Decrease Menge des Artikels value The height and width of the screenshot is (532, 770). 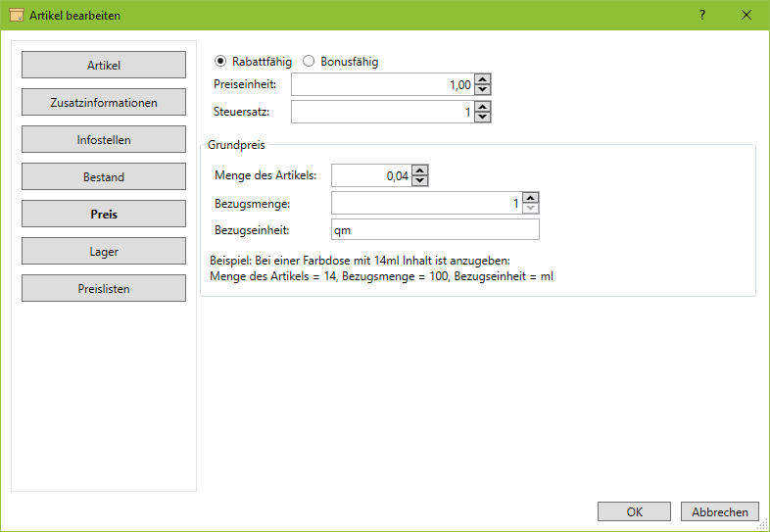[420, 180]
